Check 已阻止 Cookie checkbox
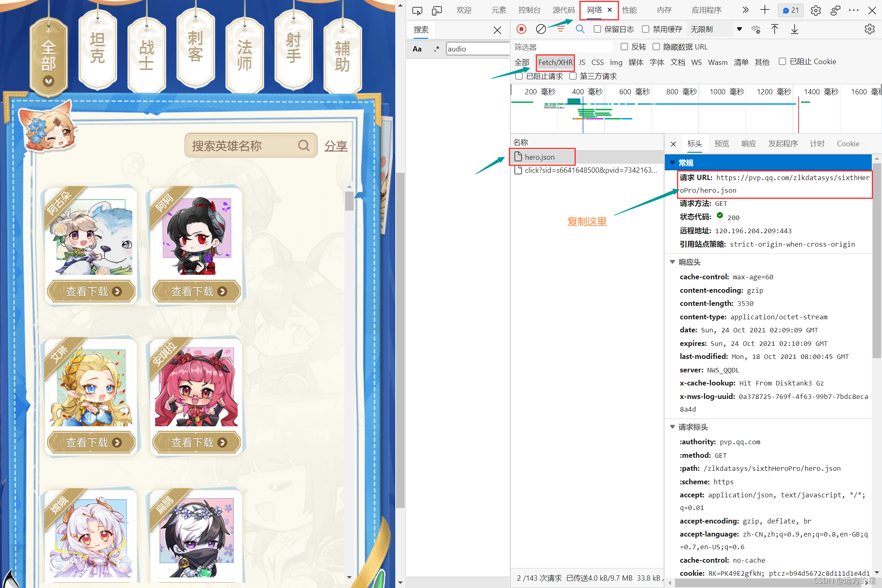 782,61
